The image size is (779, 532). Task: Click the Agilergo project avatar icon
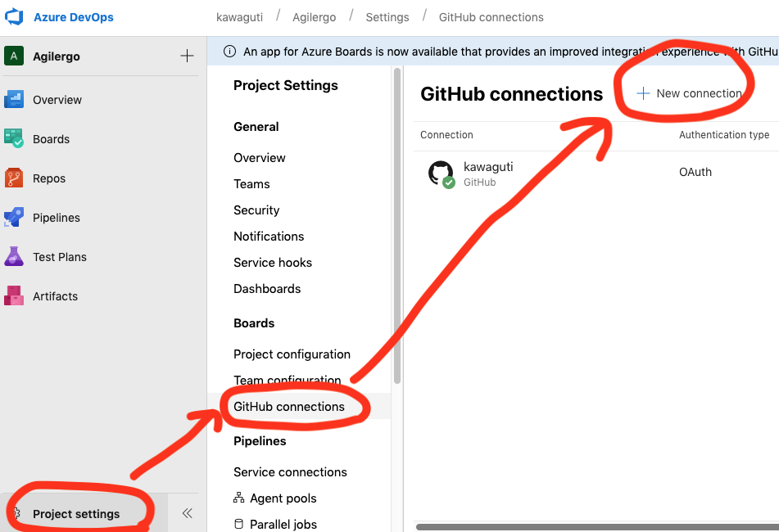(14, 56)
